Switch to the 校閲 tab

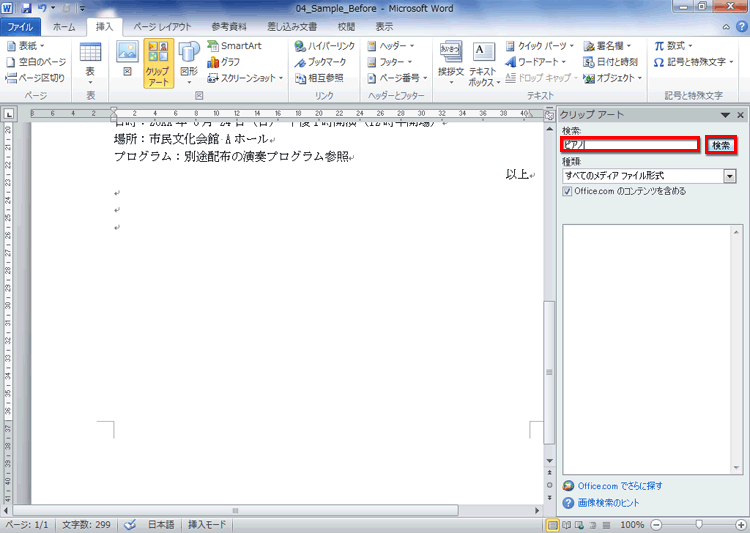[346, 27]
